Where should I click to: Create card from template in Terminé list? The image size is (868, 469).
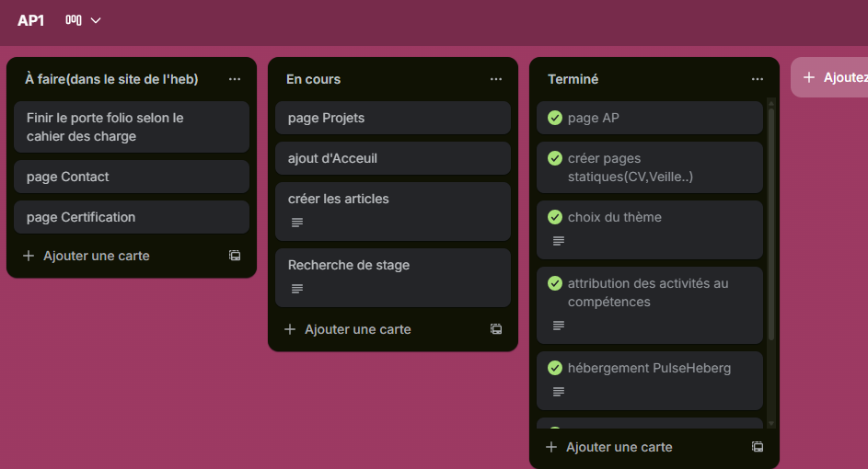[x=758, y=447]
